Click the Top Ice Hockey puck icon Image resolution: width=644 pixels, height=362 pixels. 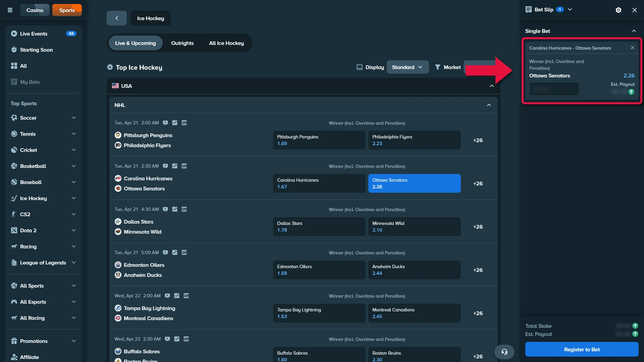click(x=110, y=67)
